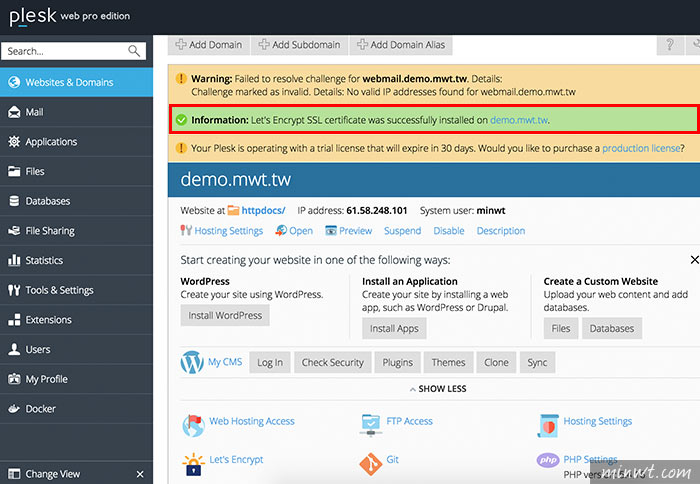
Task: Open the Let's Encrypt link
Action: (x=236, y=459)
